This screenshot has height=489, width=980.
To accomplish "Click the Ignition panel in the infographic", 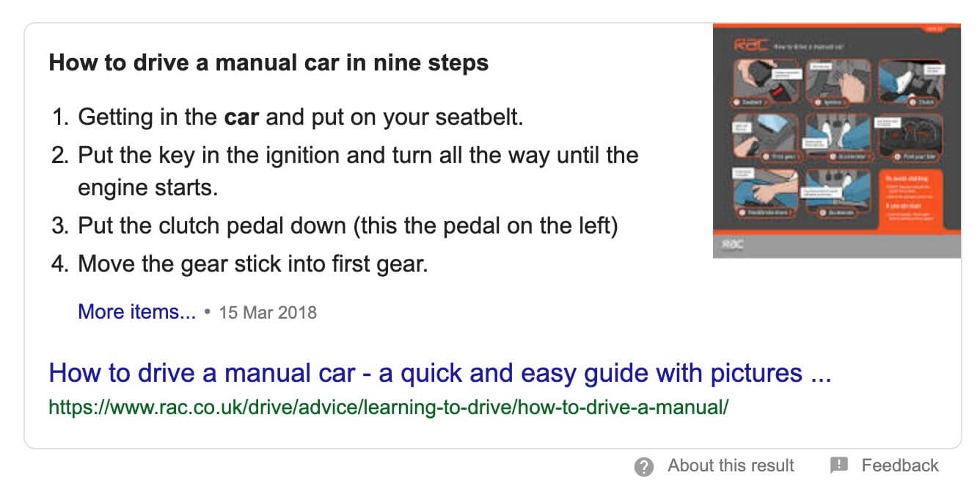I will point(837,83).
